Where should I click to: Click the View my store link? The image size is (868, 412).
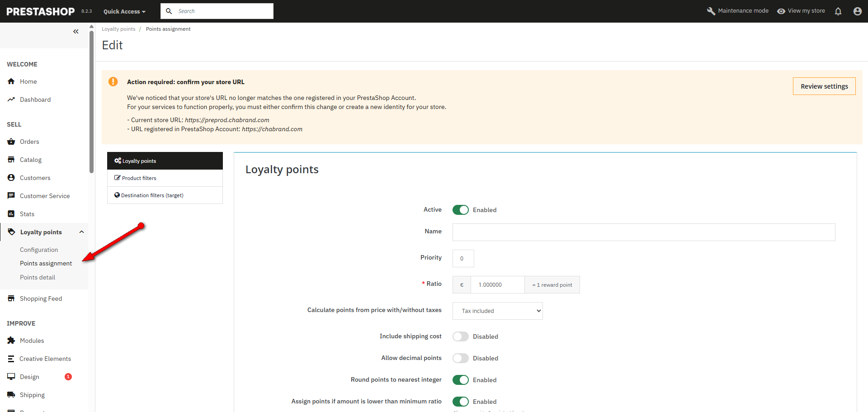point(801,11)
